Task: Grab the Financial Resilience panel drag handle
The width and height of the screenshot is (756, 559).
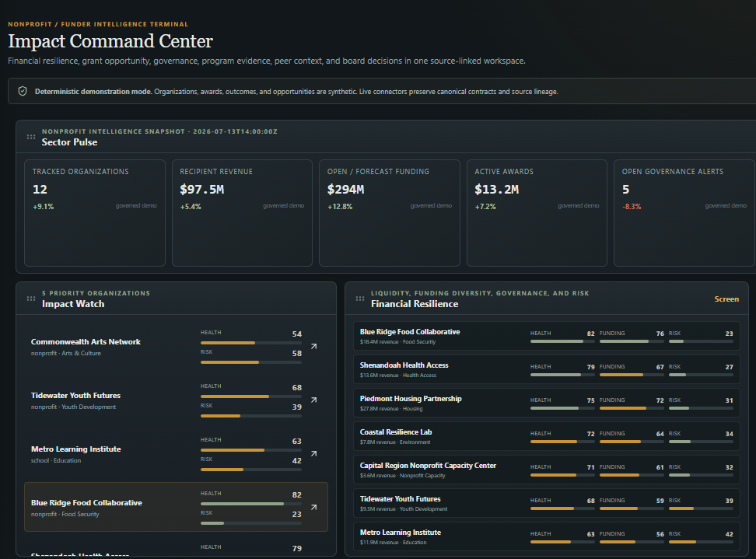Action: click(x=359, y=299)
